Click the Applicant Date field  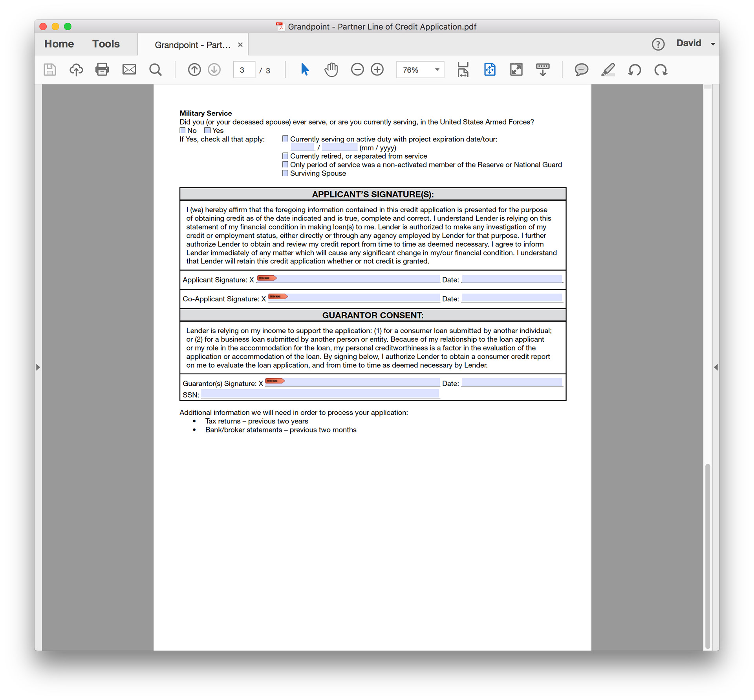tap(512, 279)
